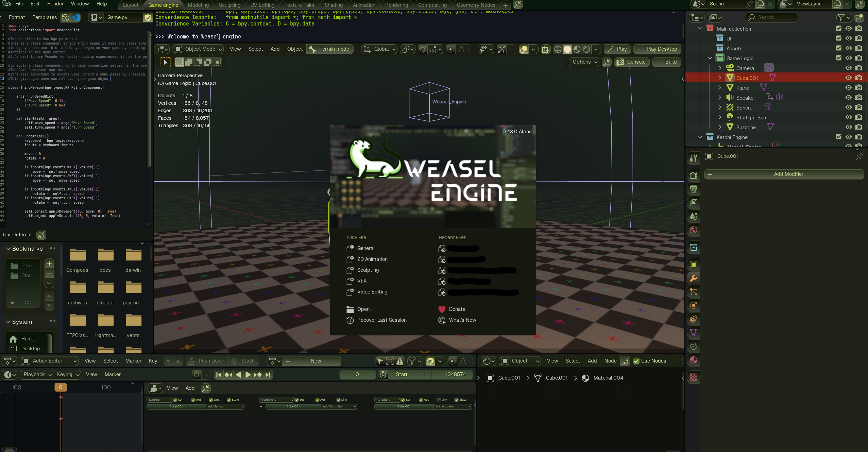Exclude Main collection via its checkbox
The width and height of the screenshot is (868, 452).
[x=838, y=29]
